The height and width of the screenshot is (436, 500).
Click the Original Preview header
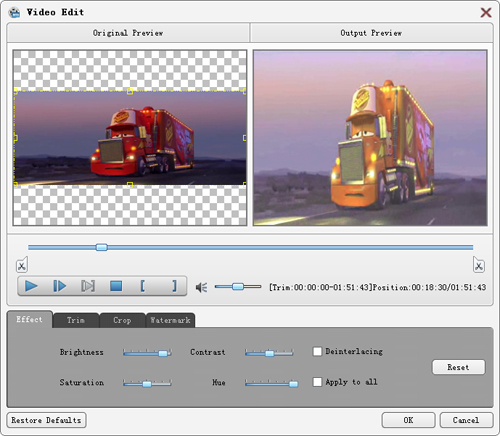coord(128,33)
